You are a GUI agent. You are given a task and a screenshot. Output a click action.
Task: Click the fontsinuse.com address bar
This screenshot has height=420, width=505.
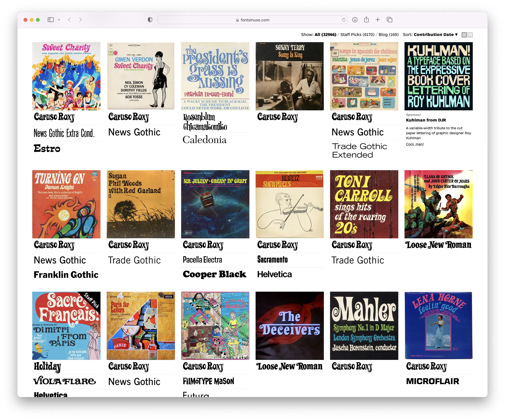pyautogui.click(x=252, y=20)
